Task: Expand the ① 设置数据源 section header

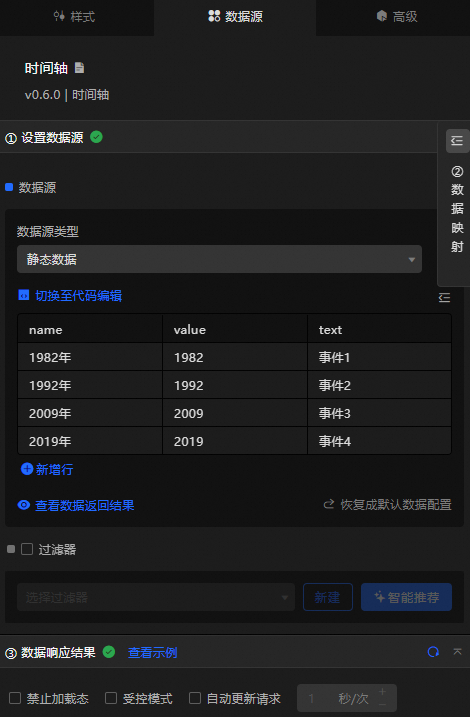Action: (219, 137)
